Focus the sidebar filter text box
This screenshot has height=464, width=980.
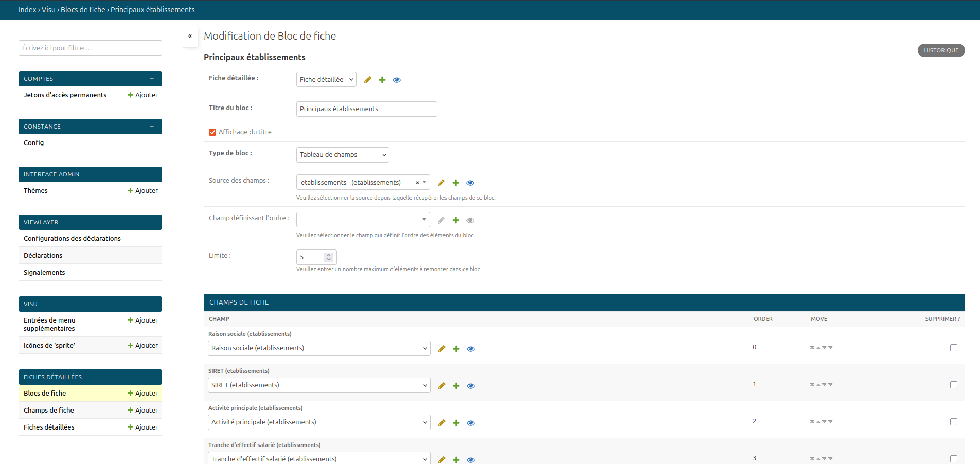[90, 48]
